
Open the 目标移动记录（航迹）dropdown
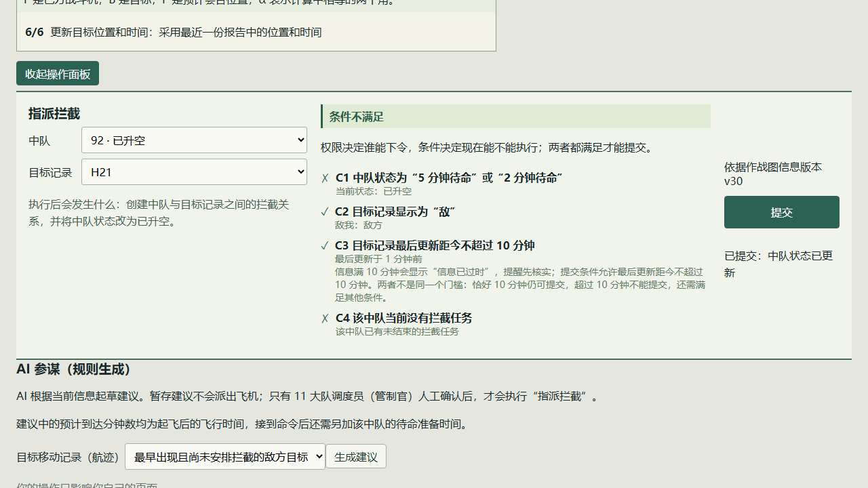coord(225,457)
